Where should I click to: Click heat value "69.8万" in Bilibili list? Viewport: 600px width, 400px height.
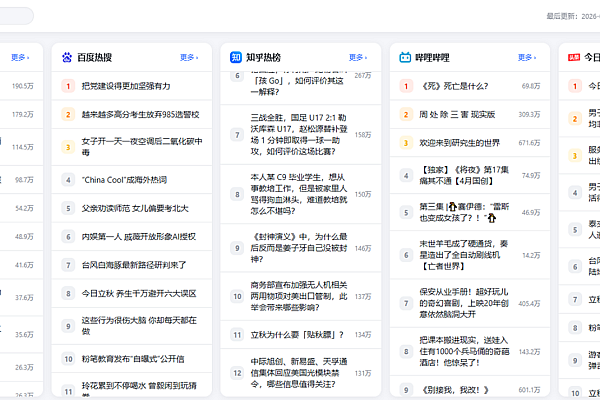coord(531,86)
